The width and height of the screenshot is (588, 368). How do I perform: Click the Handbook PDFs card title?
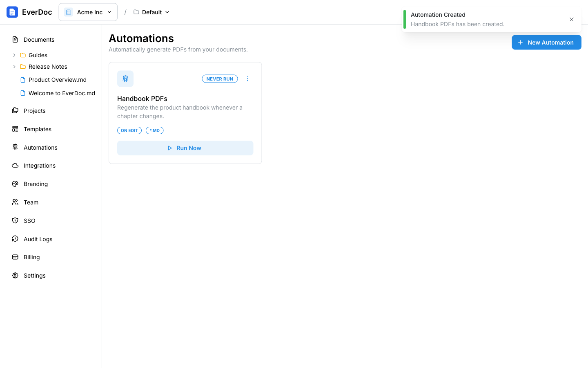tap(142, 99)
